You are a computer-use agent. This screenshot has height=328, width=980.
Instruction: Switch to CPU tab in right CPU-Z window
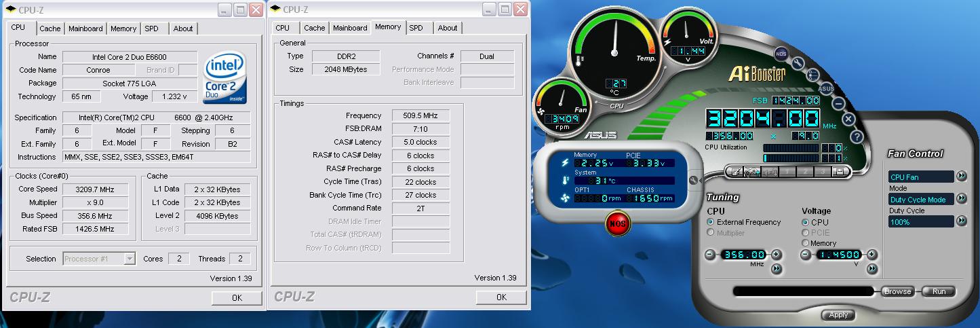[x=283, y=28]
